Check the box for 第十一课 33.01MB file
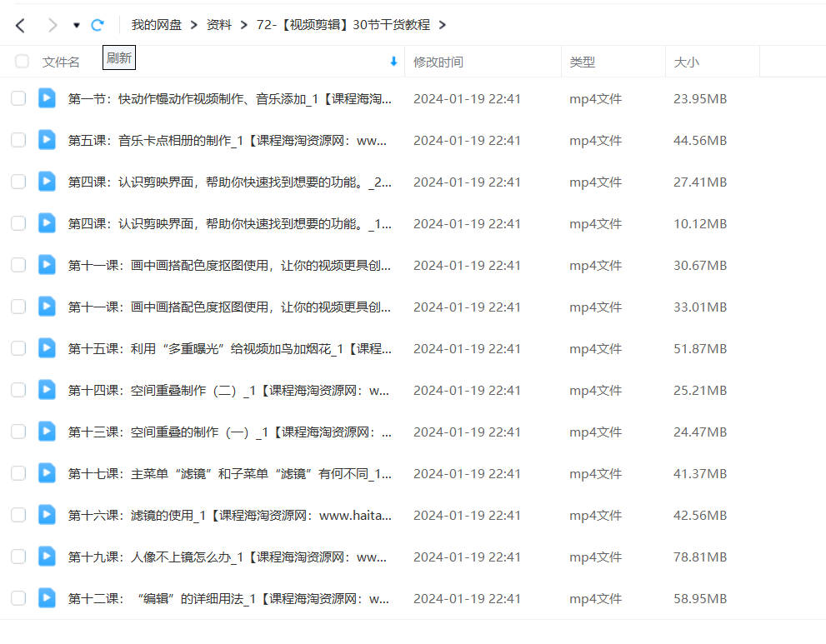Viewport: 826px width, 644px height. coord(18,307)
